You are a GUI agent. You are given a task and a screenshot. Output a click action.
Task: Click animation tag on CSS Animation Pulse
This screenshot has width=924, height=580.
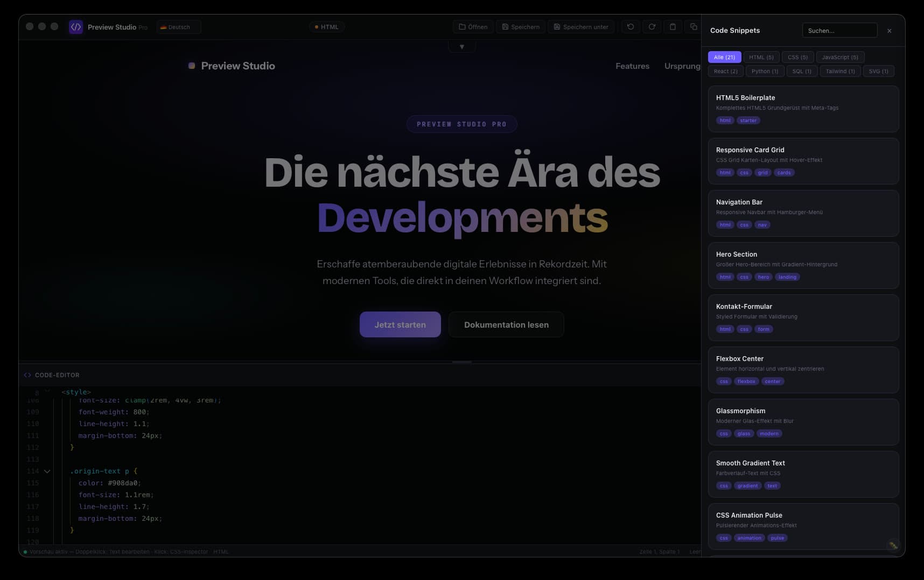click(749, 538)
